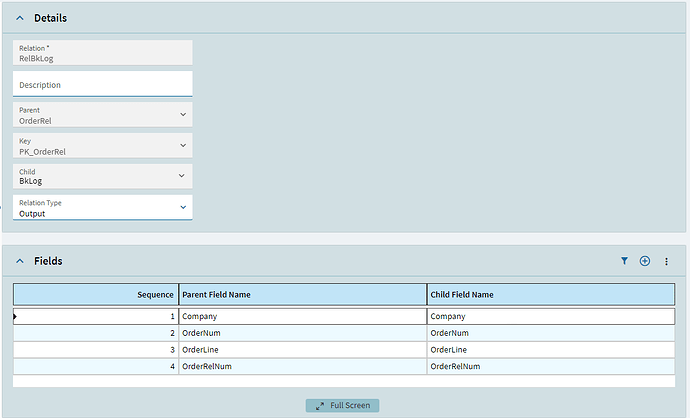Select Parent Field Name cell OrderNum
This screenshot has width=690, height=418.
303,333
